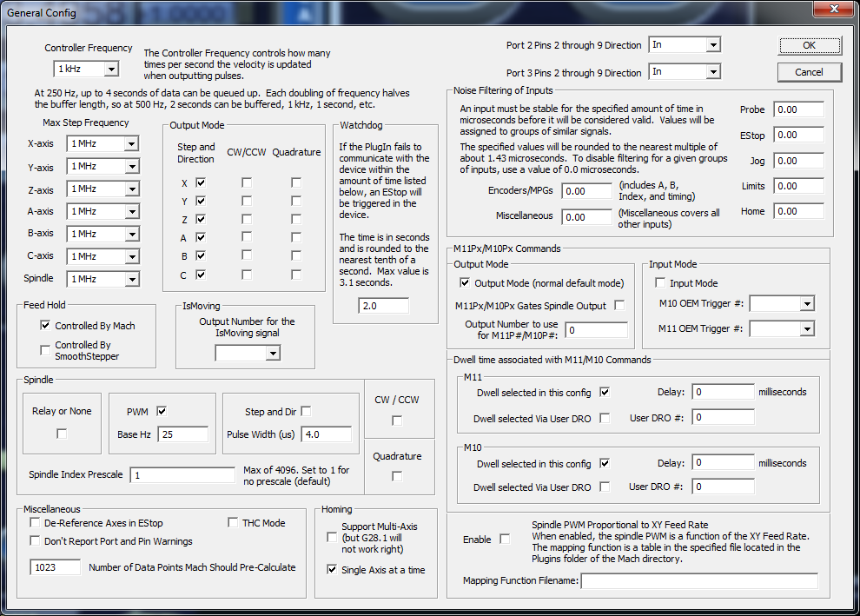Toggle Z Step and Direction checkbox
Screen dimensions: 860x616
201,219
